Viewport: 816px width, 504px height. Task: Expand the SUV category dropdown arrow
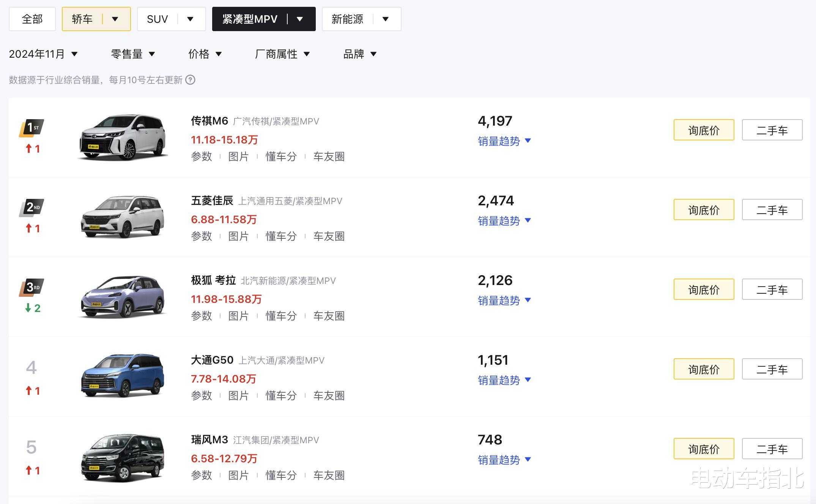click(x=190, y=19)
